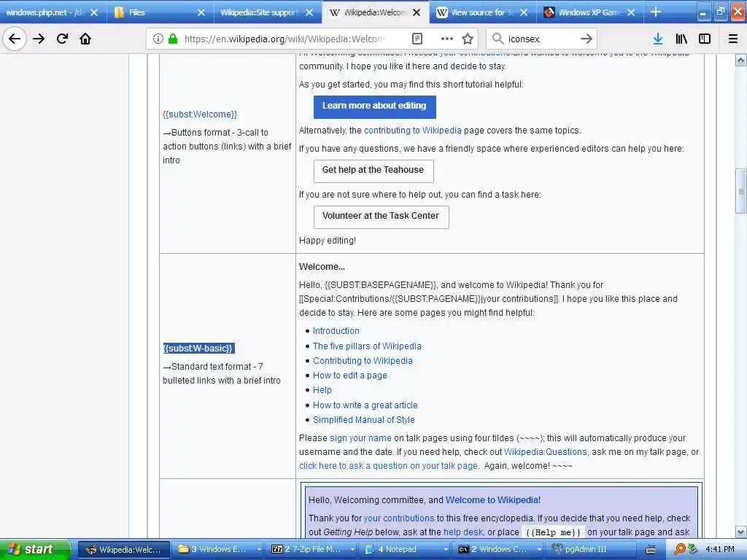
Task: Open Contributing to Wikipedia bulleted link
Action: 363,361
